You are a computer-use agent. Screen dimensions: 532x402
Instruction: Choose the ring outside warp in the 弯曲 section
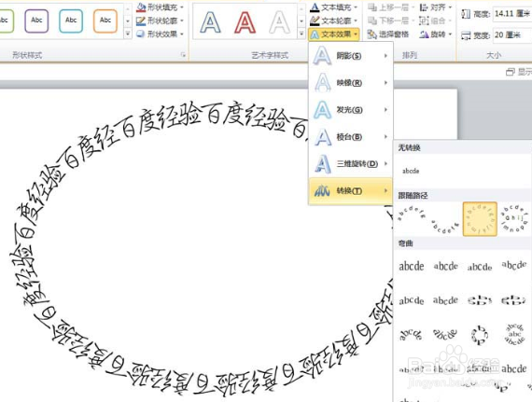514,300
